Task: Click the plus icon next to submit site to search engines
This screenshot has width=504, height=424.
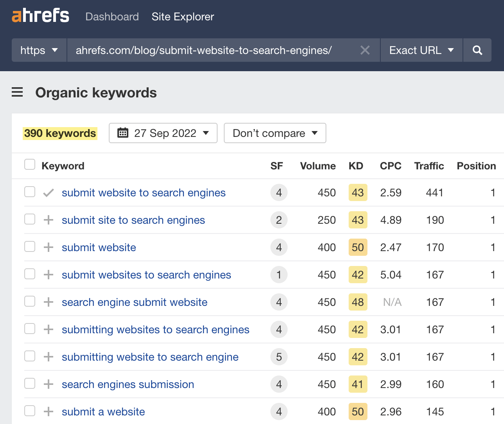Action: click(48, 220)
